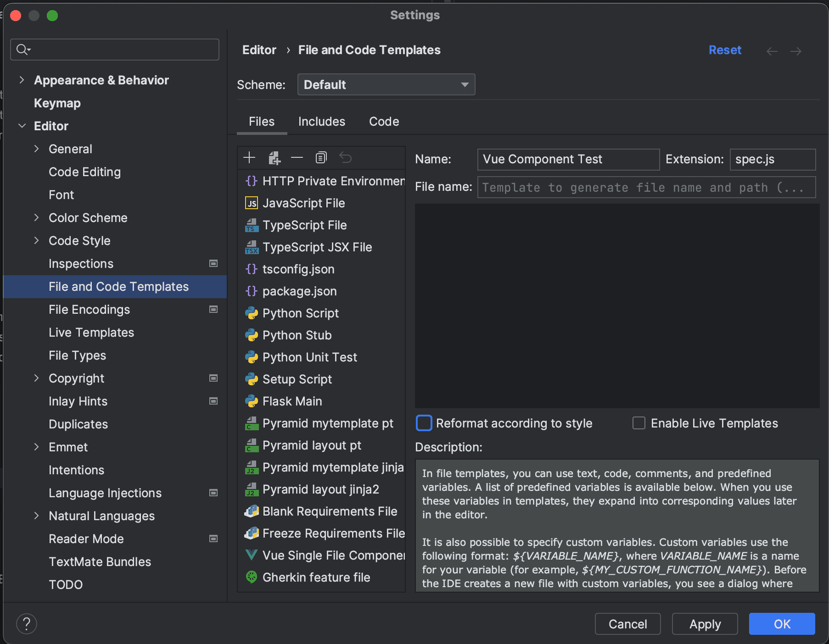Viewport: 829px width, 644px height.
Task: Click the Reset link
Action: (x=724, y=50)
